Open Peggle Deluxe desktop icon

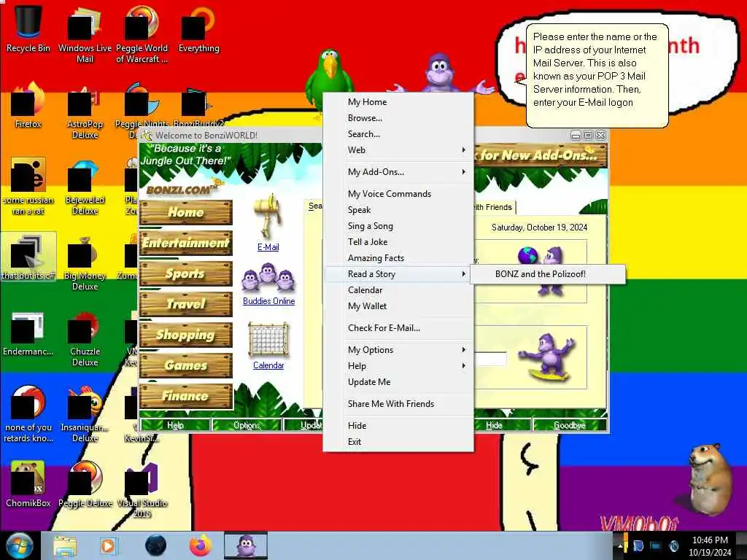(x=85, y=485)
